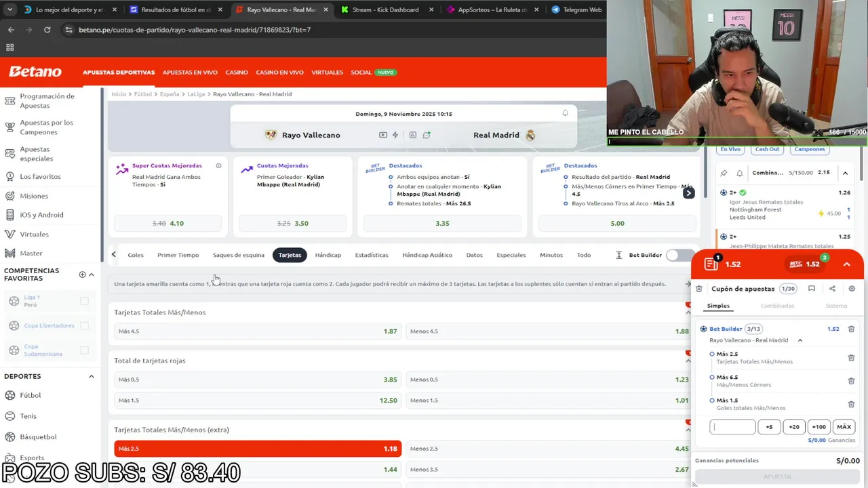Check the Copa Libertadores favorite checkbox
868x488 pixels.
[x=84, y=325]
